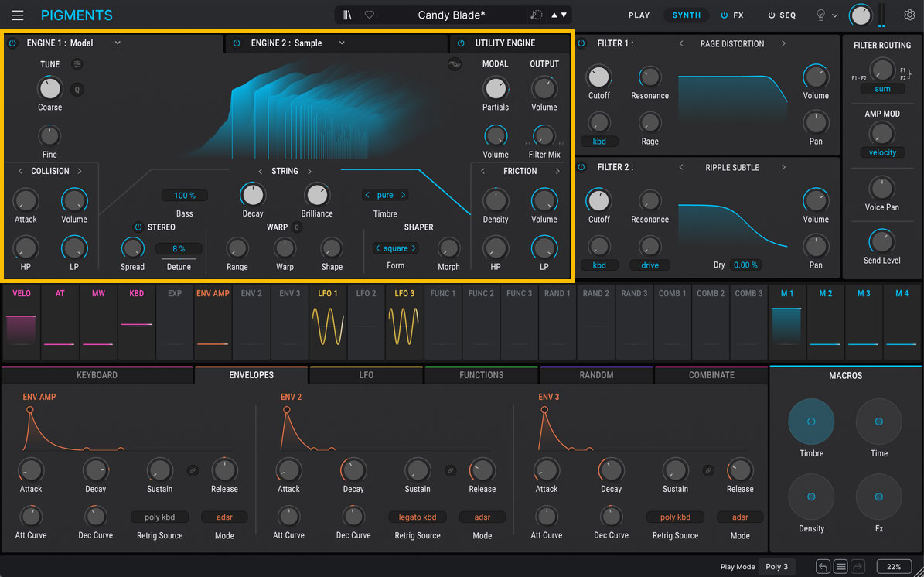Toggle Filter 1 power button
The width and height of the screenshot is (924, 577).
(581, 43)
